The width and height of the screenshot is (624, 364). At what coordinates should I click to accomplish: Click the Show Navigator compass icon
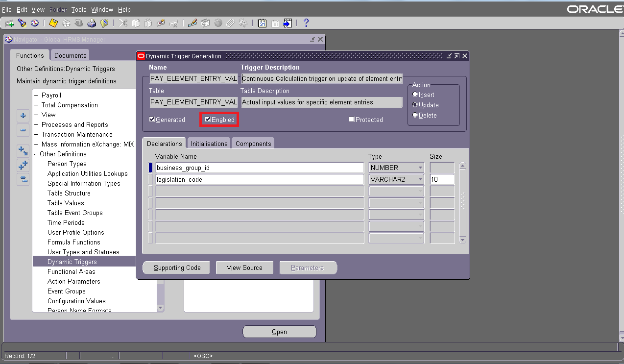(35, 23)
